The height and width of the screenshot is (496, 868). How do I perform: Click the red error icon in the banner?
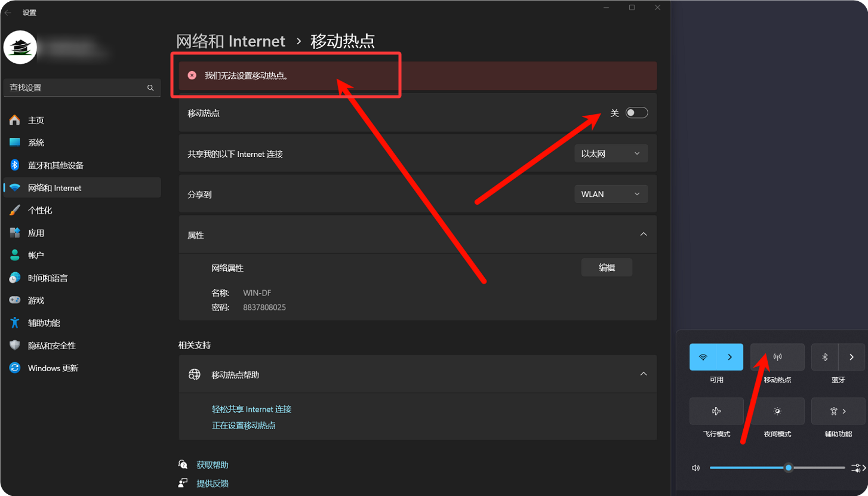tap(192, 75)
